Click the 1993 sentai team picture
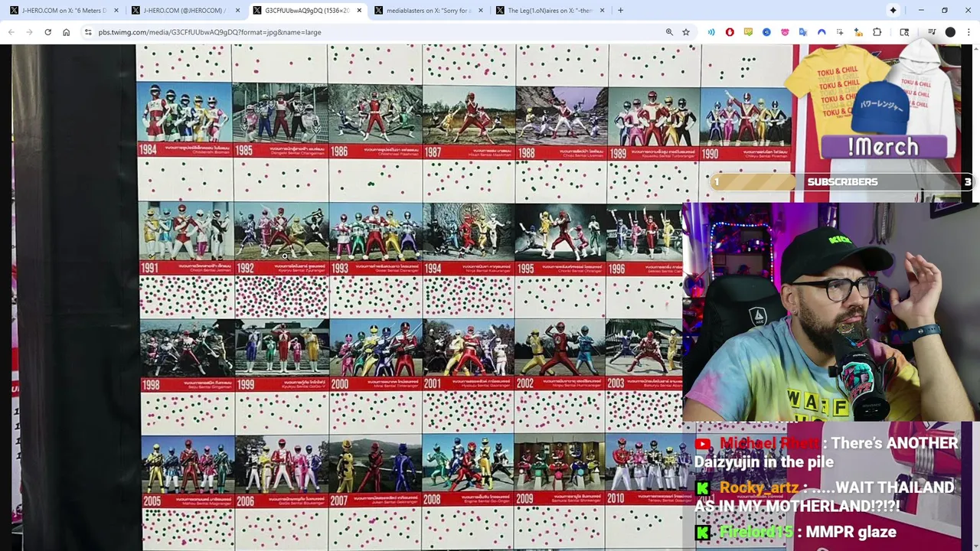 tap(376, 232)
